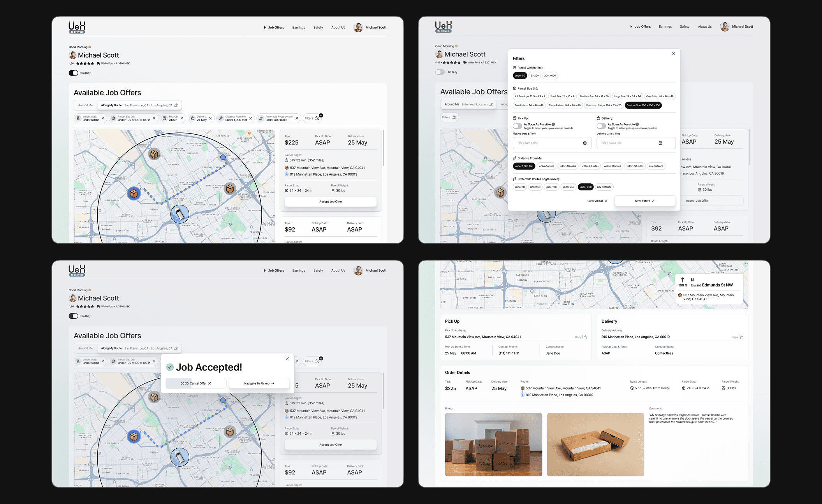Viewport: 822px width, 504px height.
Task: Open the stacked moving boxes photo
Action: click(493, 444)
